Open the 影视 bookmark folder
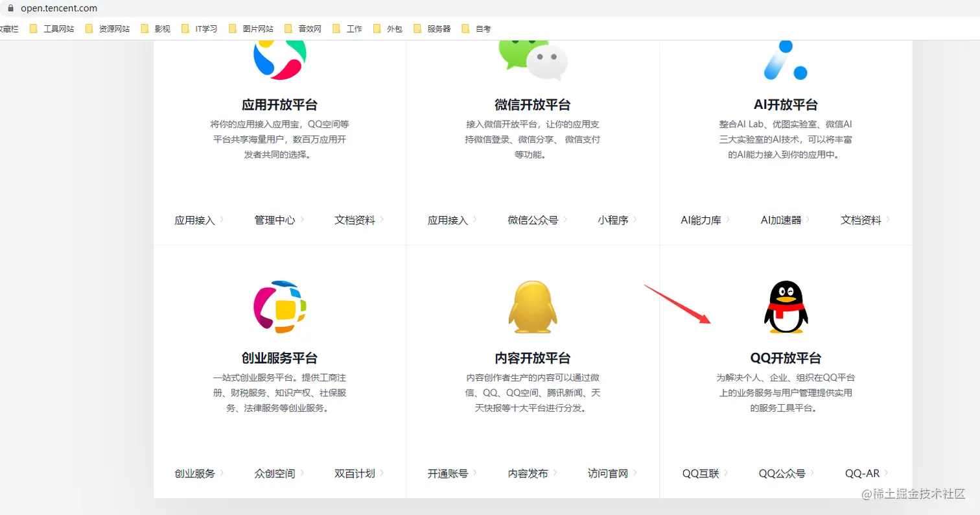Image resolution: width=980 pixels, height=515 pixels. 156,29
